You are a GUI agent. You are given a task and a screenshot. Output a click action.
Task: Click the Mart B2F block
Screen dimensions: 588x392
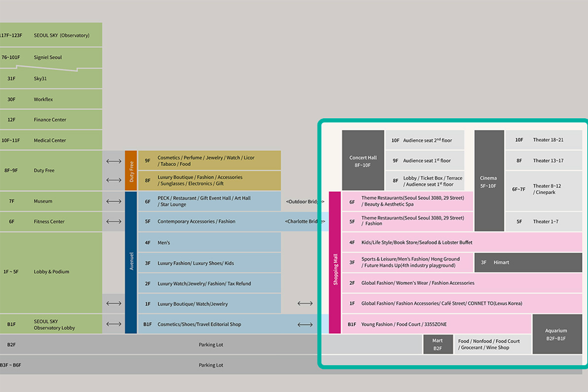(437, 344)
